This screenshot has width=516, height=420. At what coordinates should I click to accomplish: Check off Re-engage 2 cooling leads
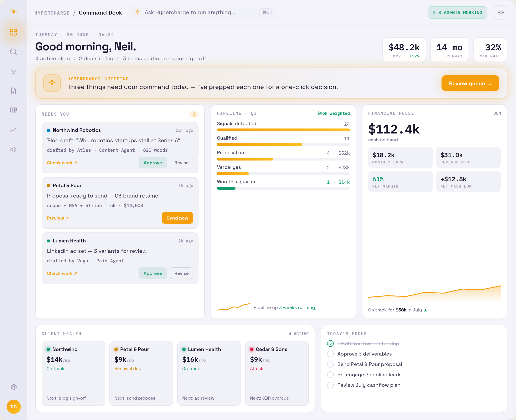point(330,375)
